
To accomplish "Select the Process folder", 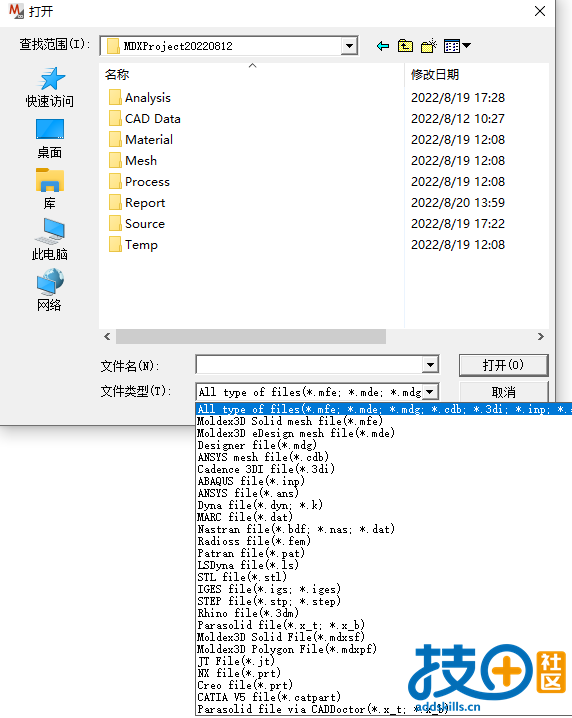I will pos(139,182).
